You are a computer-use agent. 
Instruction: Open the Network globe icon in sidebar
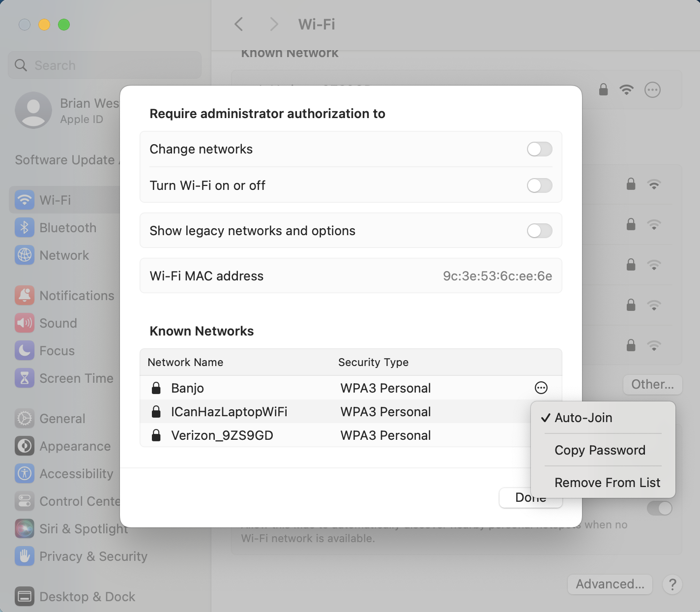(x=25, y=255)
